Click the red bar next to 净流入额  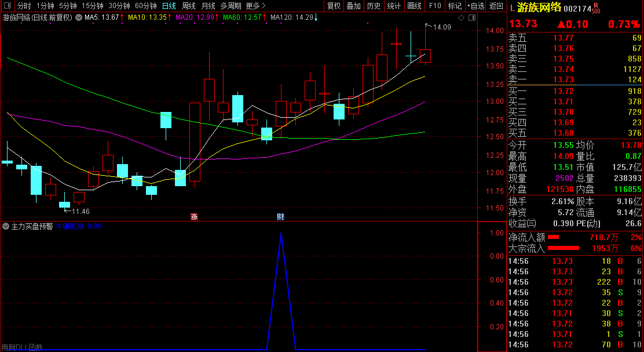point(554,237)
